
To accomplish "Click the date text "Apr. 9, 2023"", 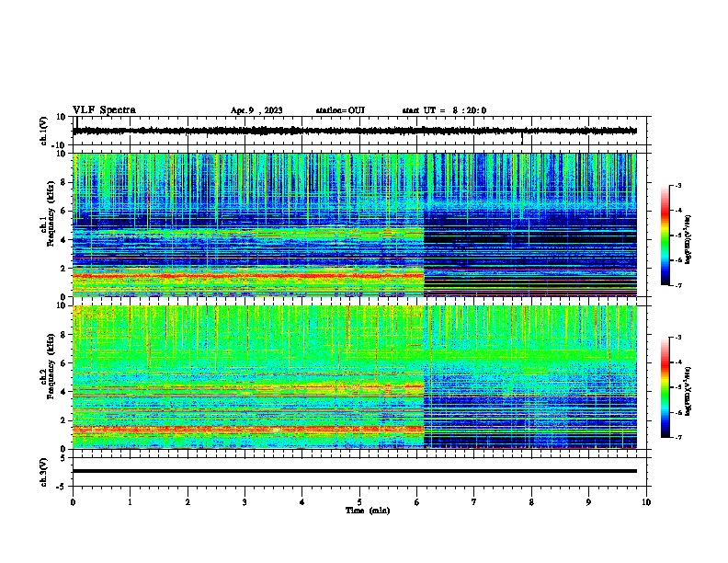I will (x=256, y=110).
